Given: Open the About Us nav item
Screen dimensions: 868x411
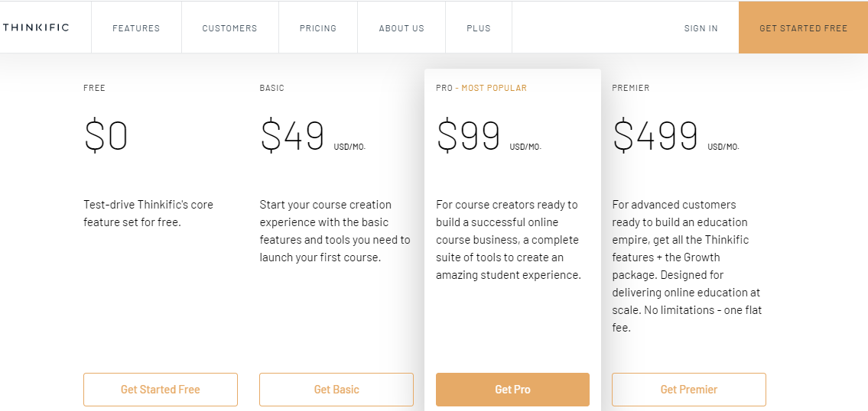Looking at the screenshot, I should coord(401,28).
